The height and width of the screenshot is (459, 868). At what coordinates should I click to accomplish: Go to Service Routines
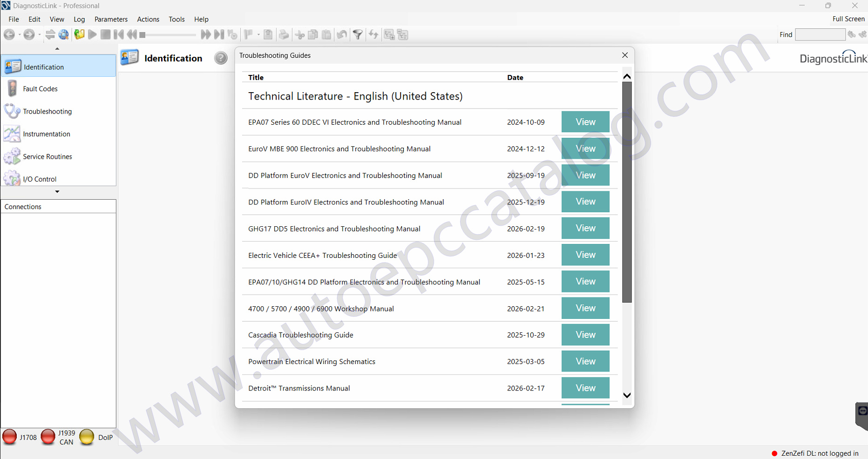(x=47, y=157)
